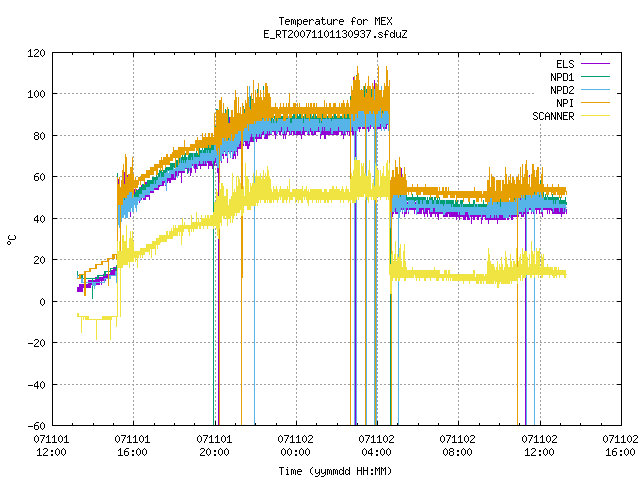Click the x-axis tick 071102 16:00

[620, 446]
